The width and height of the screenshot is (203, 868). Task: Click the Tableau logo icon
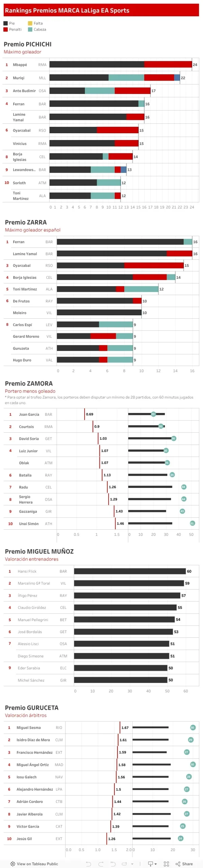13,864
